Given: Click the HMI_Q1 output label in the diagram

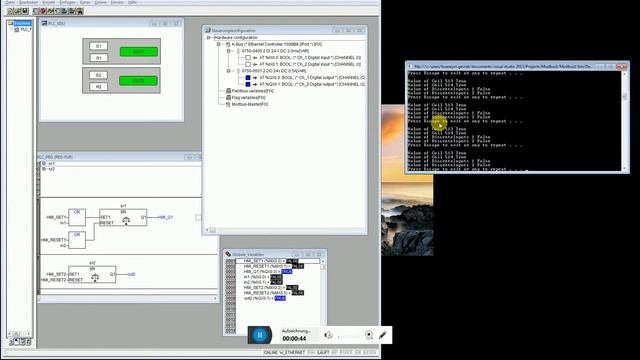Looking at the screenshot, I should 166,217.
